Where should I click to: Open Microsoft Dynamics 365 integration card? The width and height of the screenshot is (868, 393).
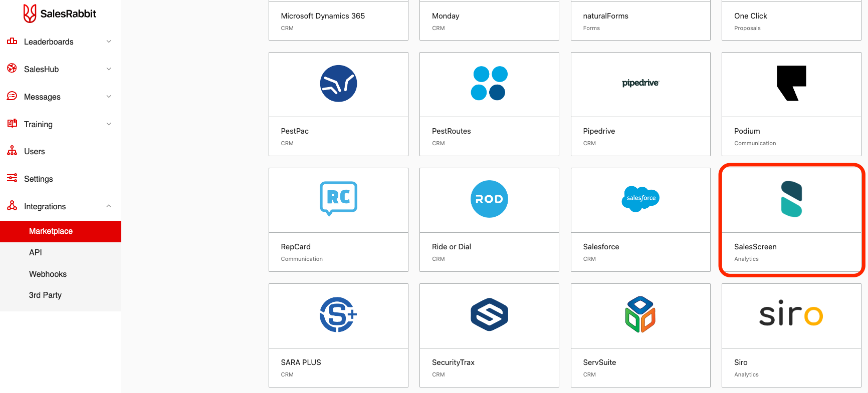click(x=338, y=21)
